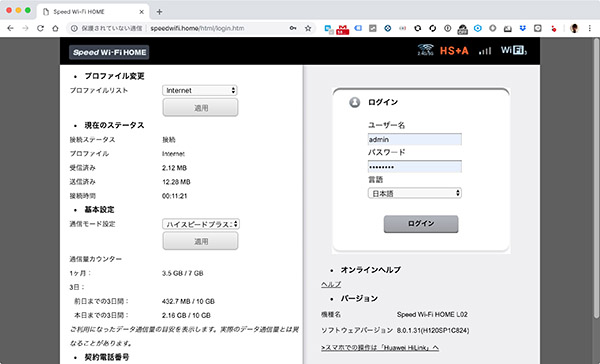Viewport: 600px width, 364px height.
Task: Click 適用 button under 通信モード設定
Action: pyautogui.click(x=201, y=241)
